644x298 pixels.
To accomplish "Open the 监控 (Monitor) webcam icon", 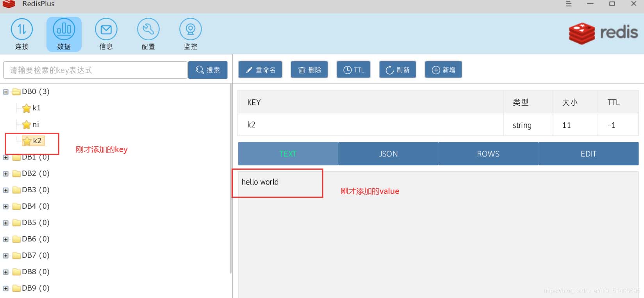I will [190, 30].
